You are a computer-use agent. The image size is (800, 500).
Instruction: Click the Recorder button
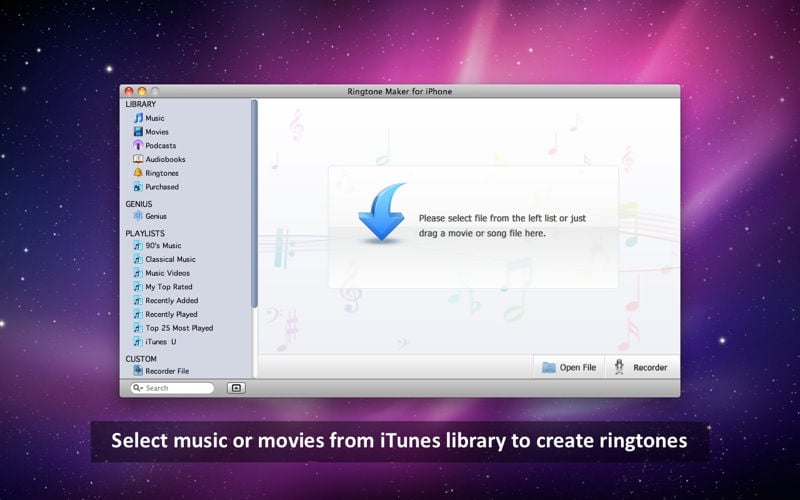pos(642,367)
